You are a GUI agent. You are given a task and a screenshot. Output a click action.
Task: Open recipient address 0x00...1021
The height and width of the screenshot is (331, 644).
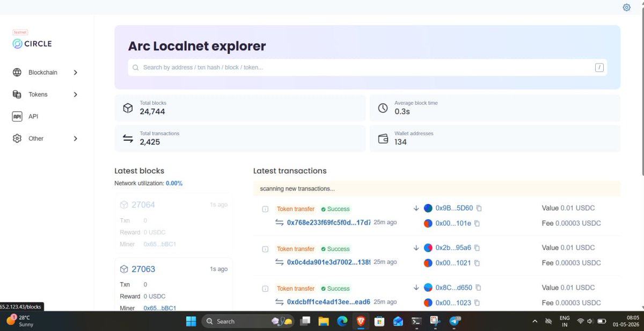[x=453, y=263]
